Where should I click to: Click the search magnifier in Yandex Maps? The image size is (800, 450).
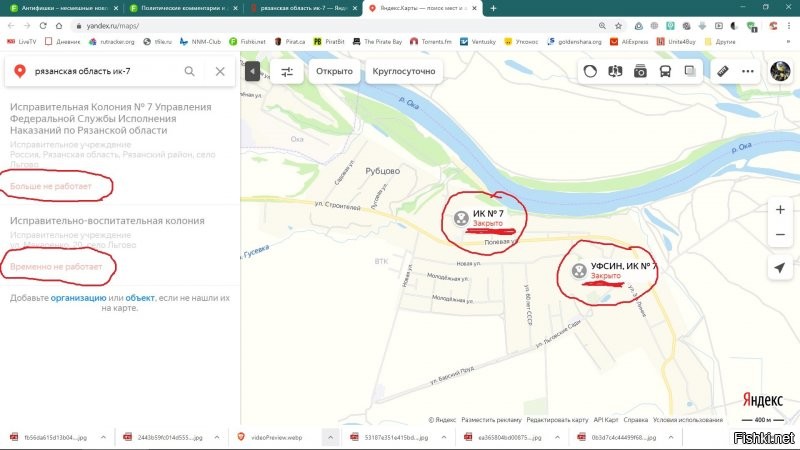click(189, 71)
